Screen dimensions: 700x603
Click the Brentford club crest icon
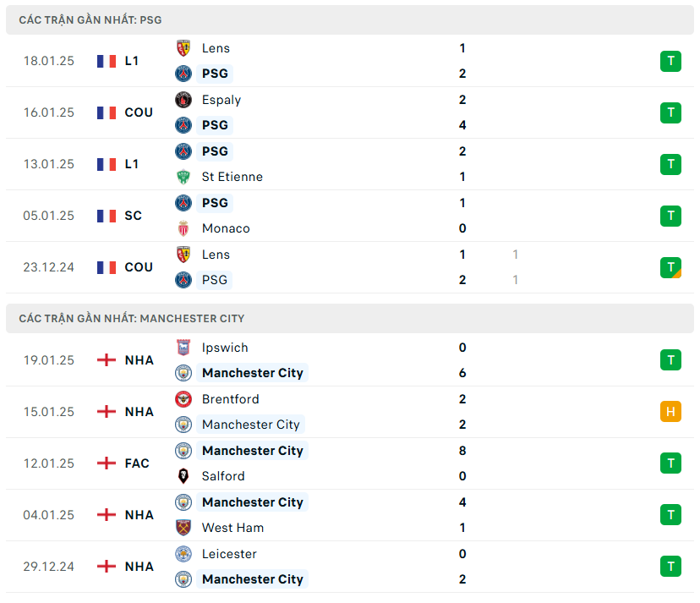pos(183,399)
